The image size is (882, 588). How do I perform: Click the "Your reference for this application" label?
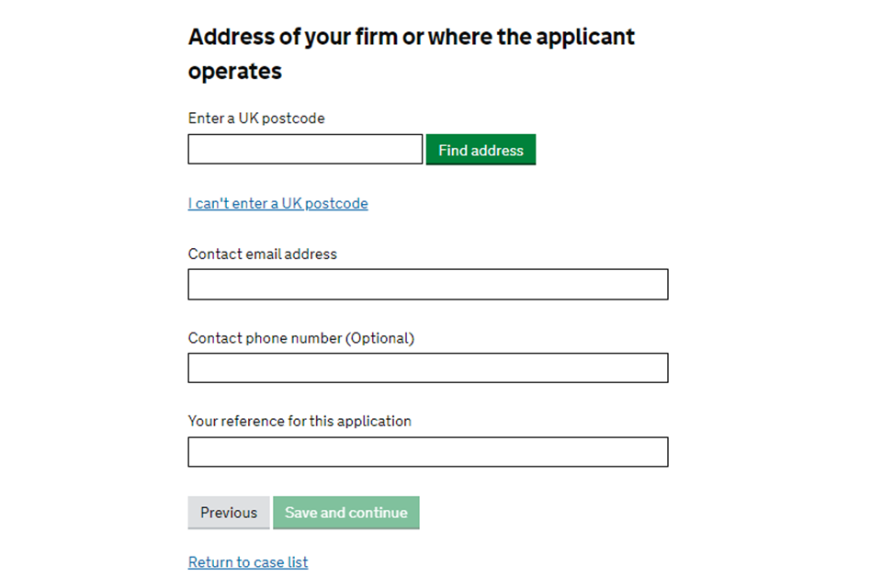tap(300, 421)
